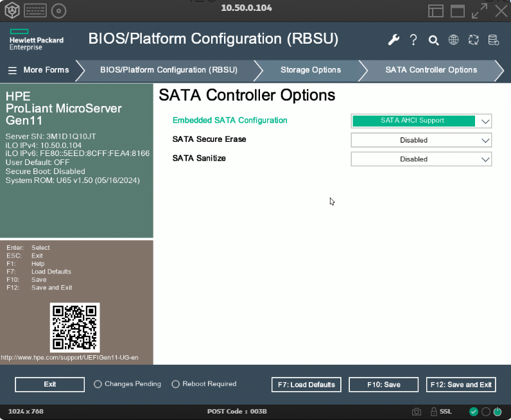Viewport: 511px width, 420px height.
Task: Open the hpe.com UEFI Gen11 support link
Action: (x=69, y=358)
